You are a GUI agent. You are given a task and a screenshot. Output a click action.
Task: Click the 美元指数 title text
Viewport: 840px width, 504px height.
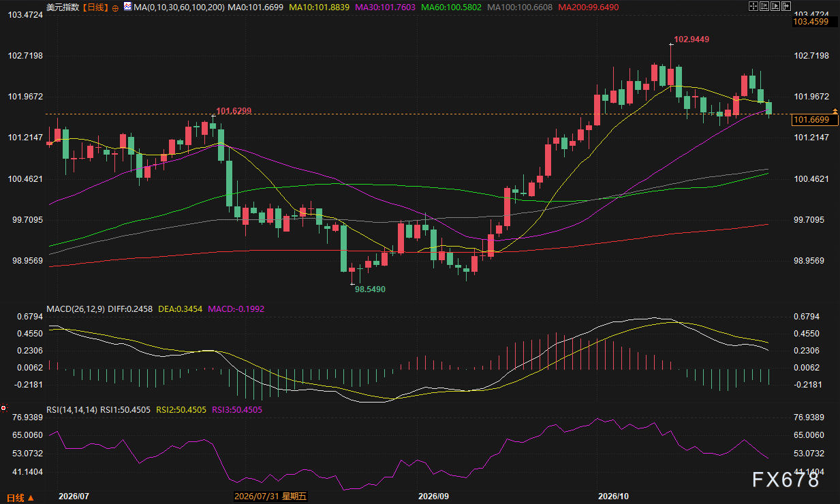(x=63, y=7)
